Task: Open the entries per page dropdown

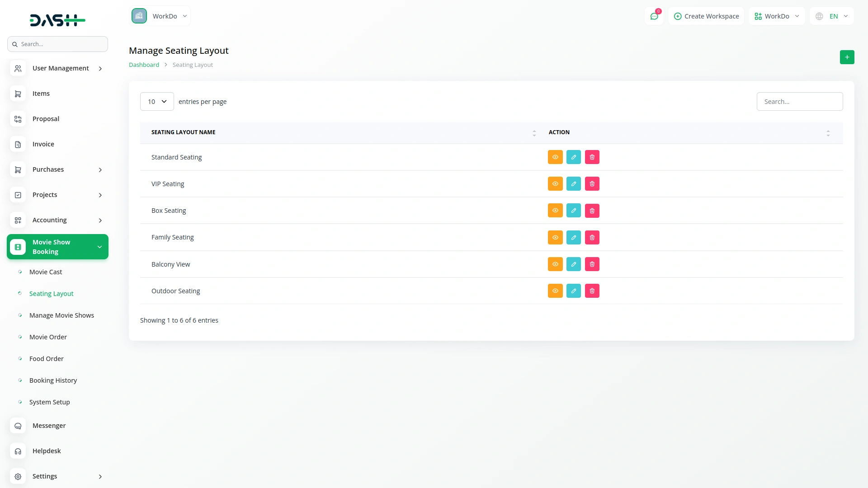Action: pyautogui.click(x=156, y=101)
